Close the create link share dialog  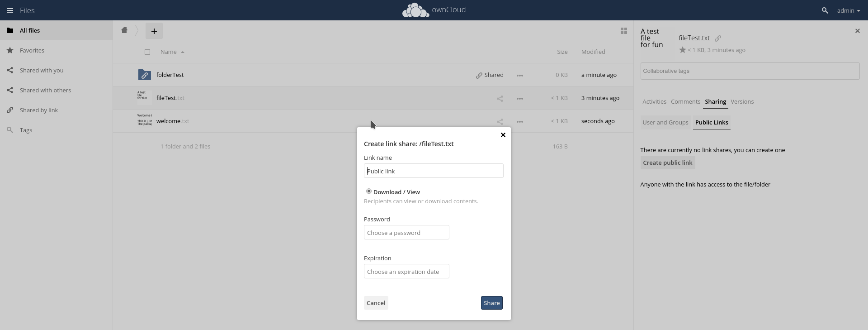coord(503,135)
